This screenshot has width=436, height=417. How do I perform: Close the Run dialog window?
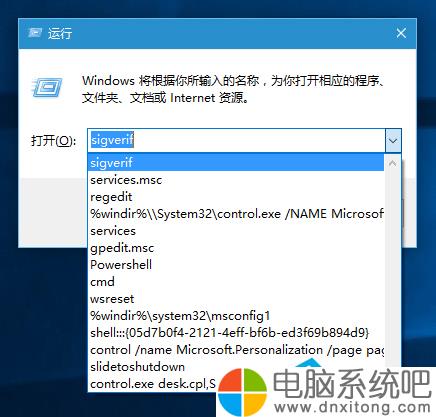[401, 33]
